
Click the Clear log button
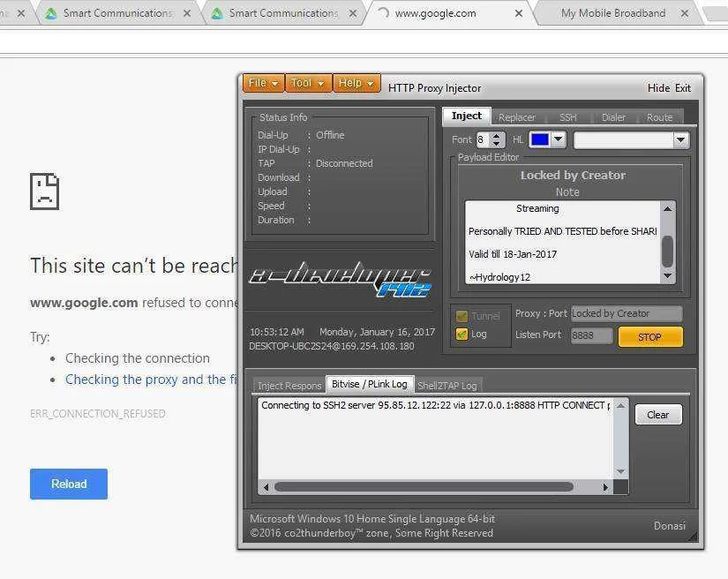658,415
